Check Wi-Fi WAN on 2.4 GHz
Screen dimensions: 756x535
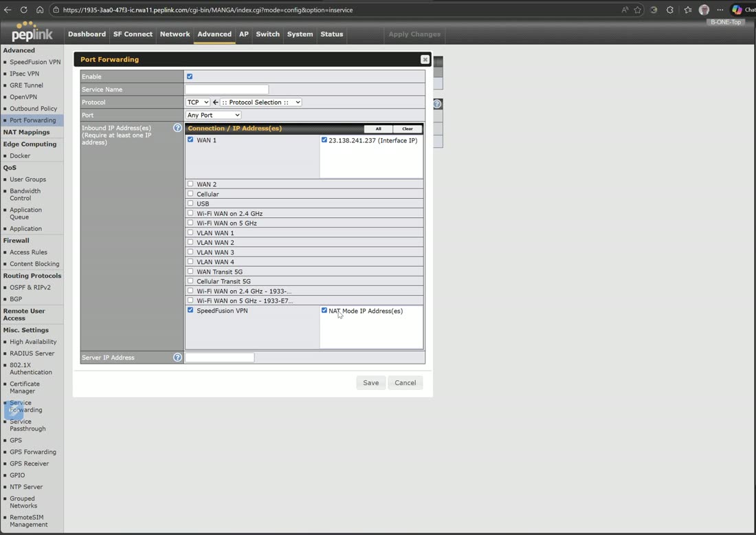point(190,212)
